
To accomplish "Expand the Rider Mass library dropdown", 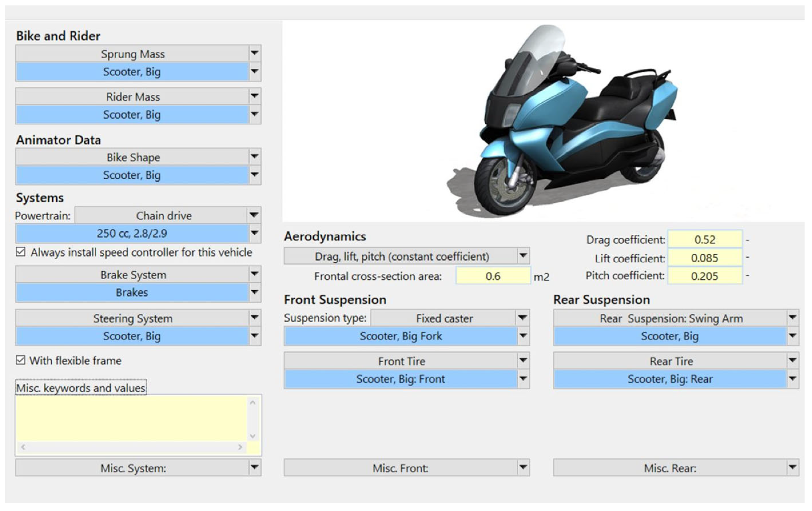I will click(254, 96).
